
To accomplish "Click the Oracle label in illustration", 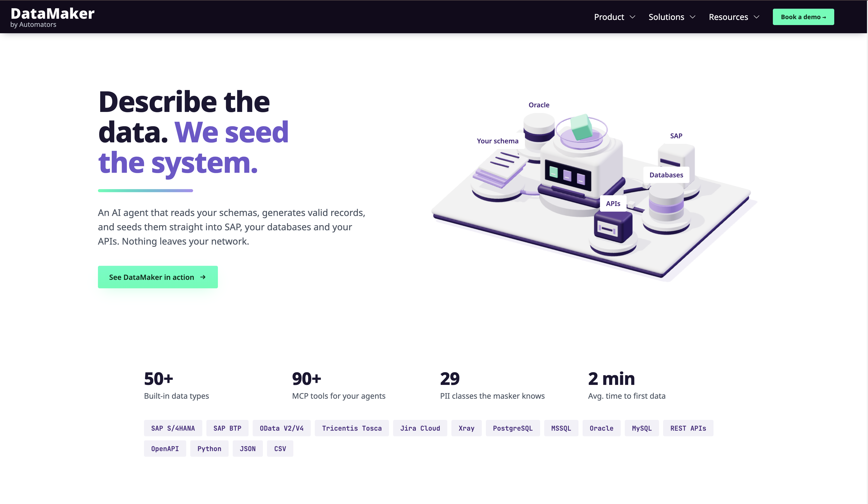I will (x=539, y=105).
